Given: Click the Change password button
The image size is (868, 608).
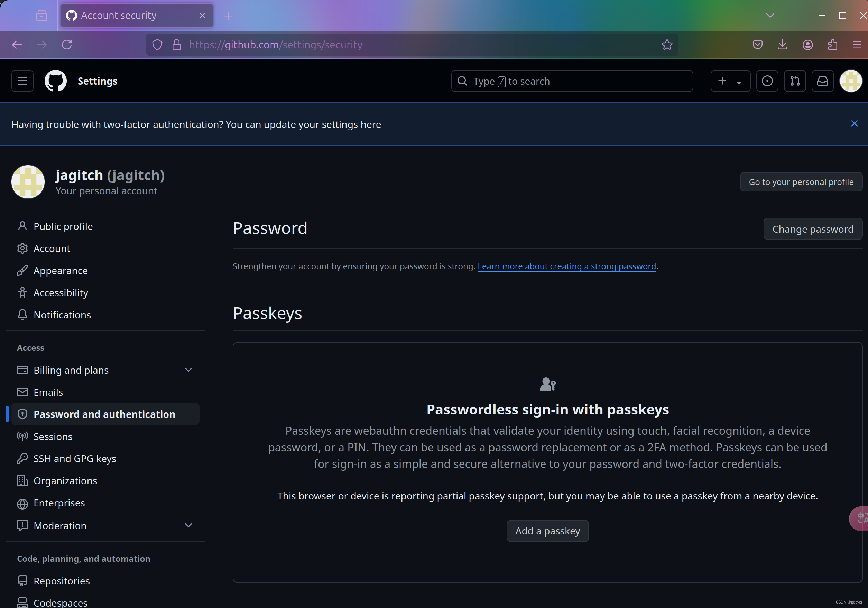Looking at the screenshot, I should (813, 228).
